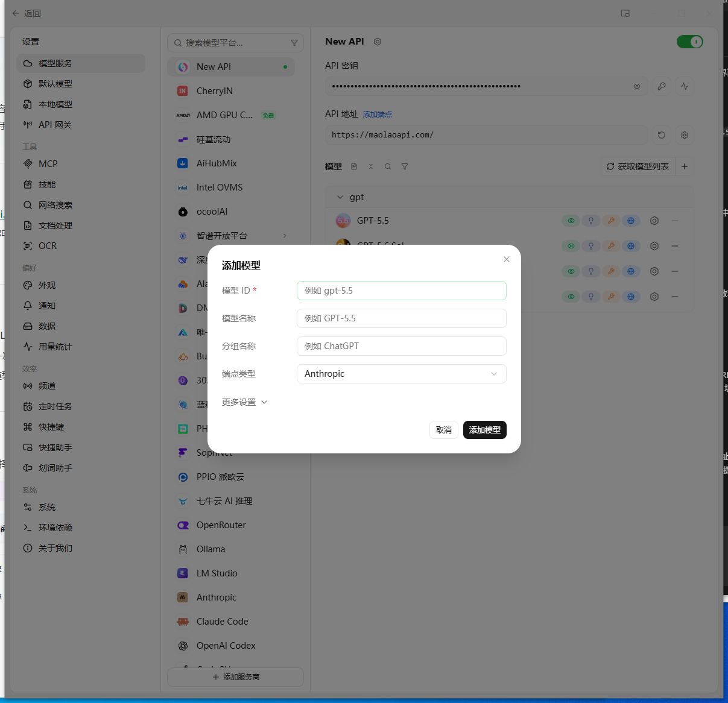Select AiHubMix provider
The width and height of the screenshot is (728, 703).
tap(231, 163)
